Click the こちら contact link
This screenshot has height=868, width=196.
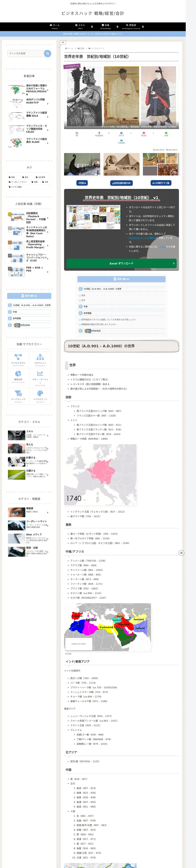pos(162,247)
